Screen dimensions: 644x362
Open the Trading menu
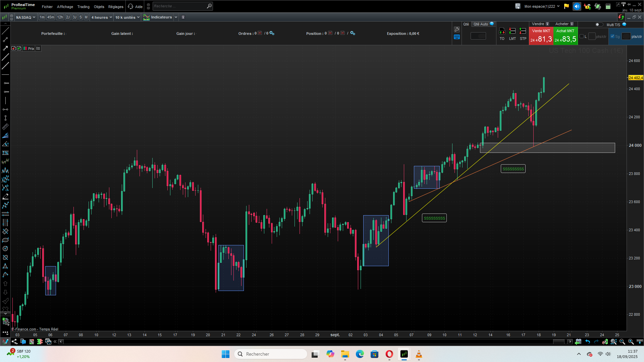click(x=83, y=7)
